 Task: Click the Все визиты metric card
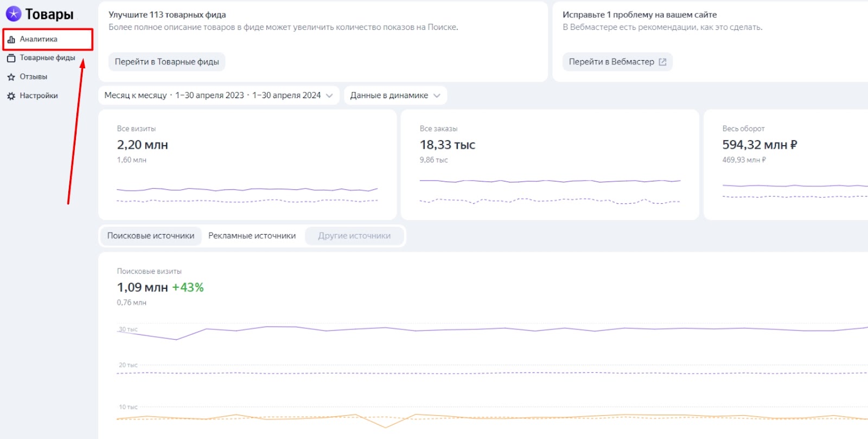247,165
